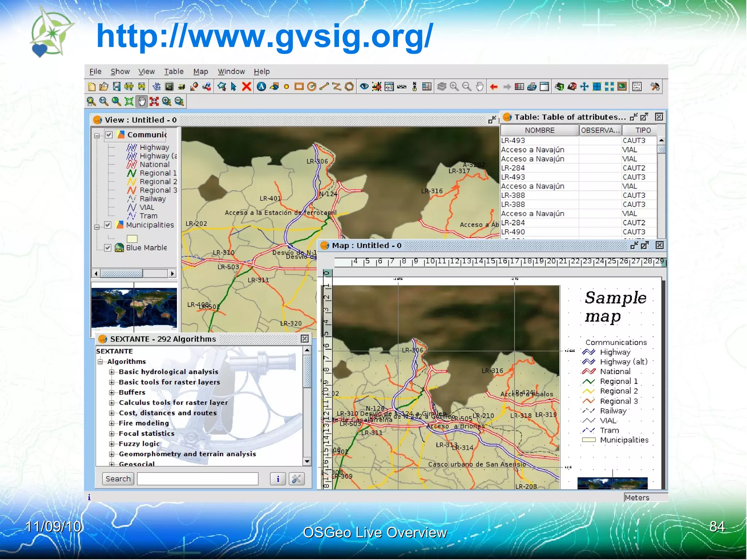This screenshot has width=747, height=560.
Task: Sort by NOMBRE column header
Action: [x=539, y=130]
